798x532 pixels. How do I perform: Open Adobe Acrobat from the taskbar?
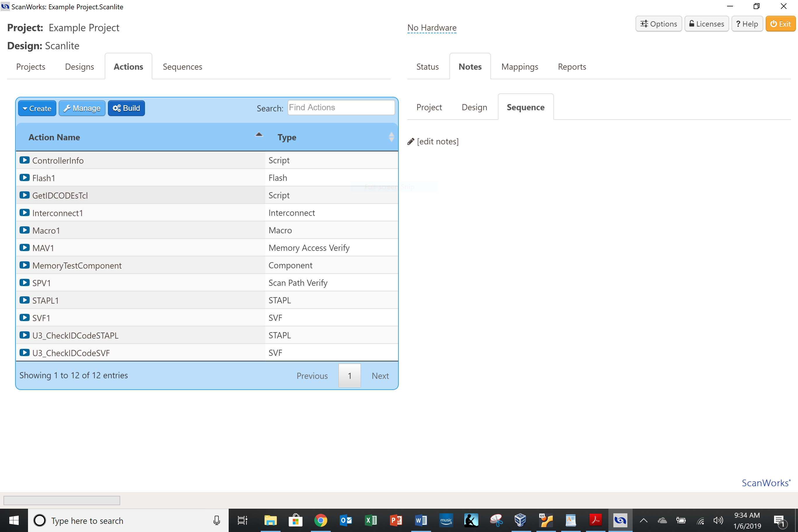click(x=596, y=520)
